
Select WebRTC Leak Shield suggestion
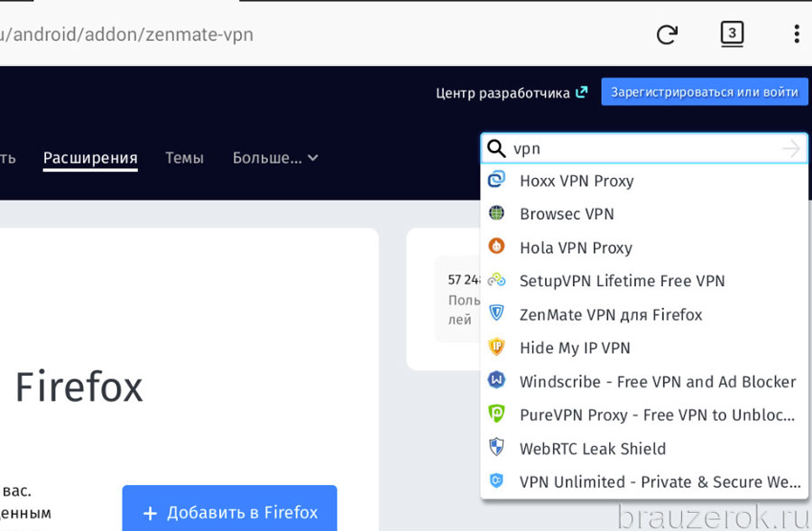click(x=644, y=448)
